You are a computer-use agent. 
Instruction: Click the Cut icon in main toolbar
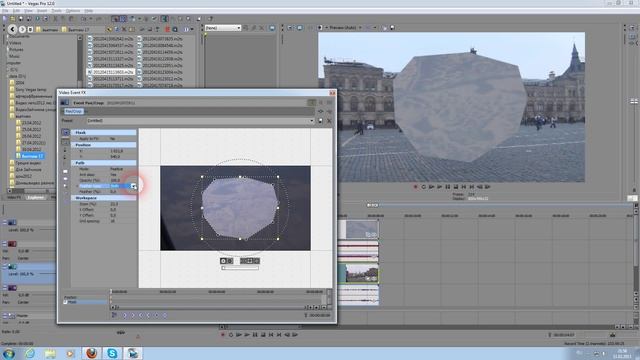coord(56,19)
